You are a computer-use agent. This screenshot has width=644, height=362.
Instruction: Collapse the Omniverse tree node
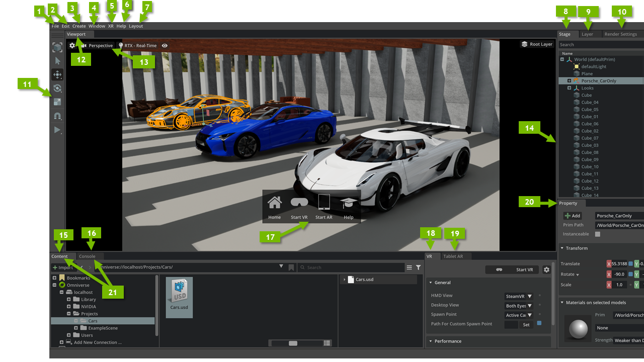click(x=55, y=285)
